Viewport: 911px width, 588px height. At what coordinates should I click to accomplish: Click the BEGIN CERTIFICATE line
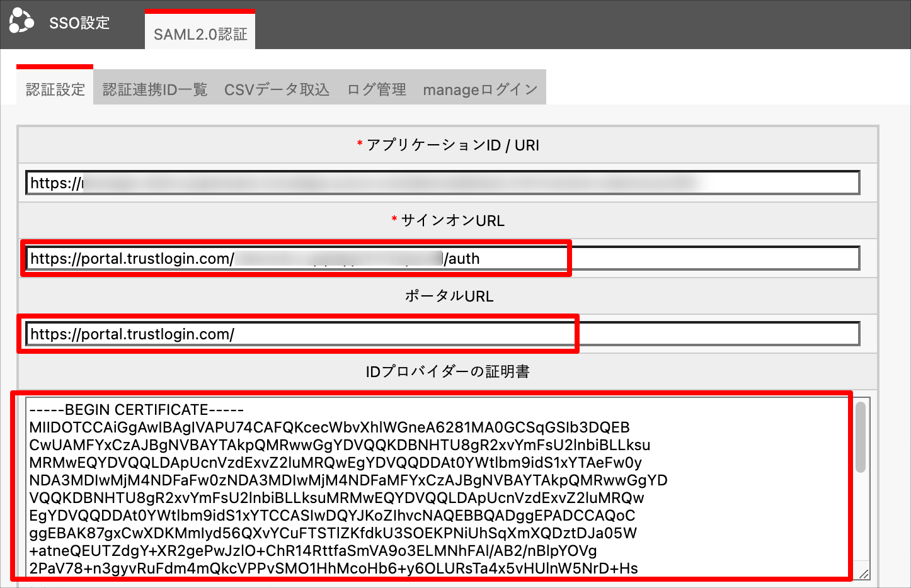136,409
